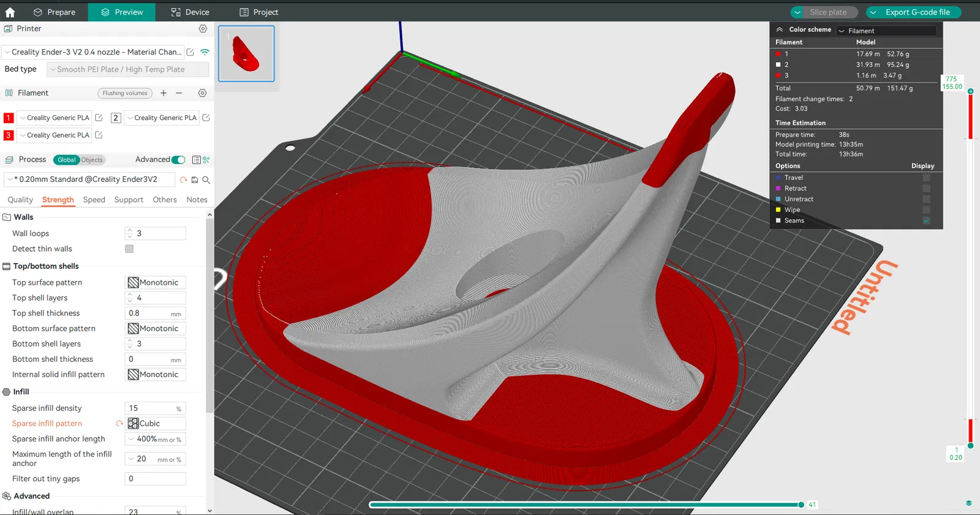Image resolution: width=980 pixels, height=515 pixels.
Task: Open the Support settings tab
Action: 129,200
